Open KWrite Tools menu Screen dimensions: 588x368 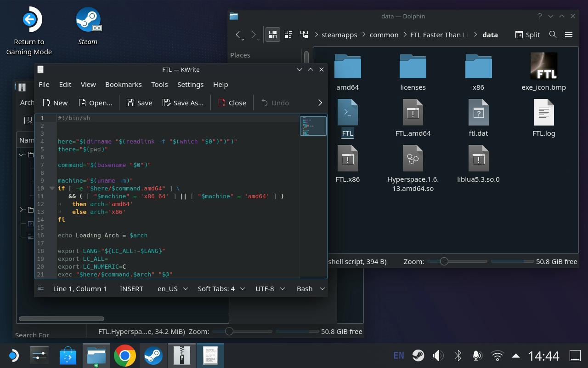tap(159, 84)
